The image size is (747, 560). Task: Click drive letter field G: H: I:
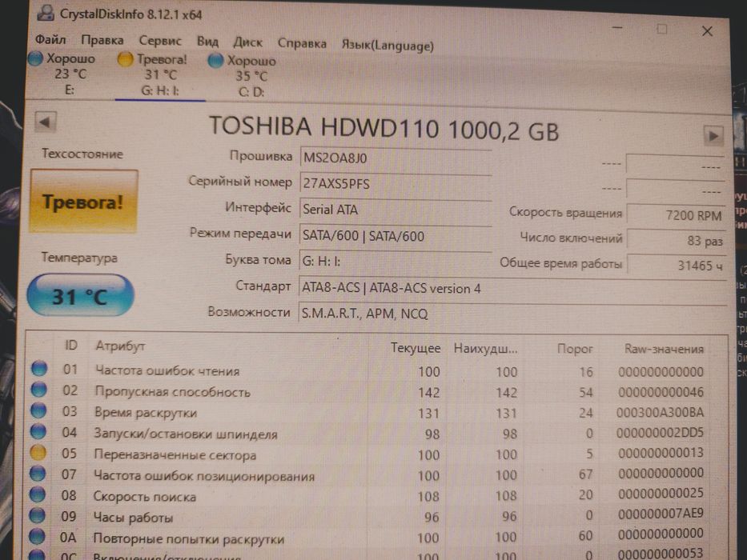(x=396, y=262)
